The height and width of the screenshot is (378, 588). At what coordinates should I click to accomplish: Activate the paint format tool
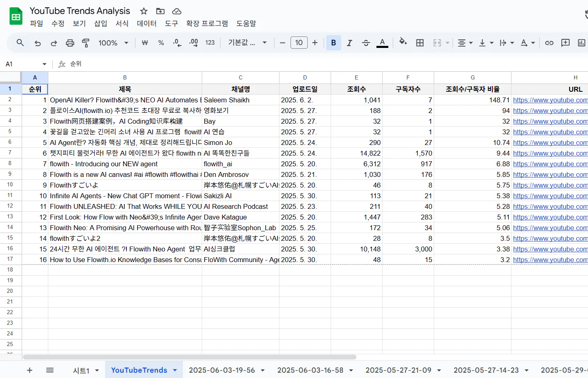coord(86,43)
